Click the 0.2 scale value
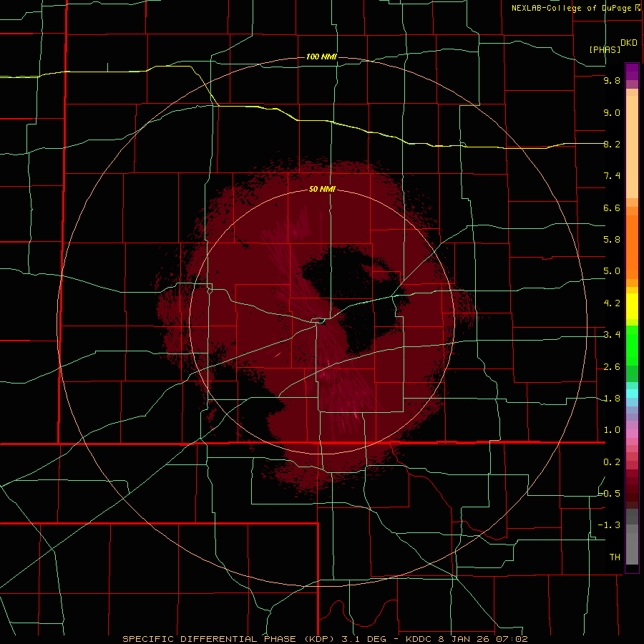The height and width of the screenshot is (644, 644). pos(612,462)
